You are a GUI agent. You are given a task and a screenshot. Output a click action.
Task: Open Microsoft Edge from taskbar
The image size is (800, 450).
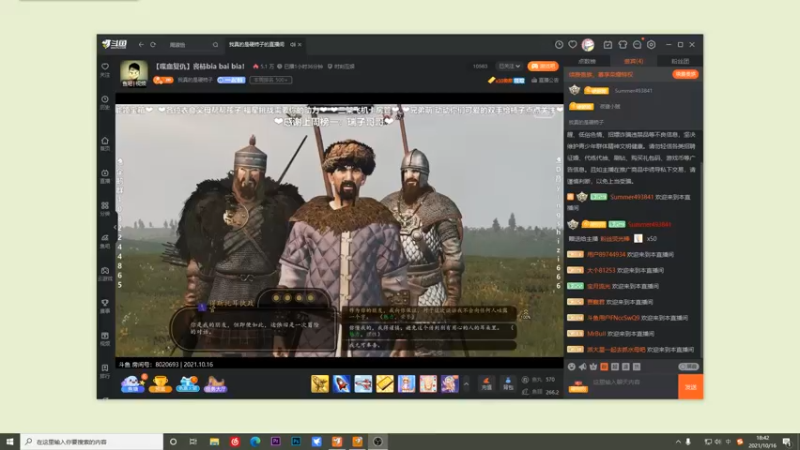[255, 441]
